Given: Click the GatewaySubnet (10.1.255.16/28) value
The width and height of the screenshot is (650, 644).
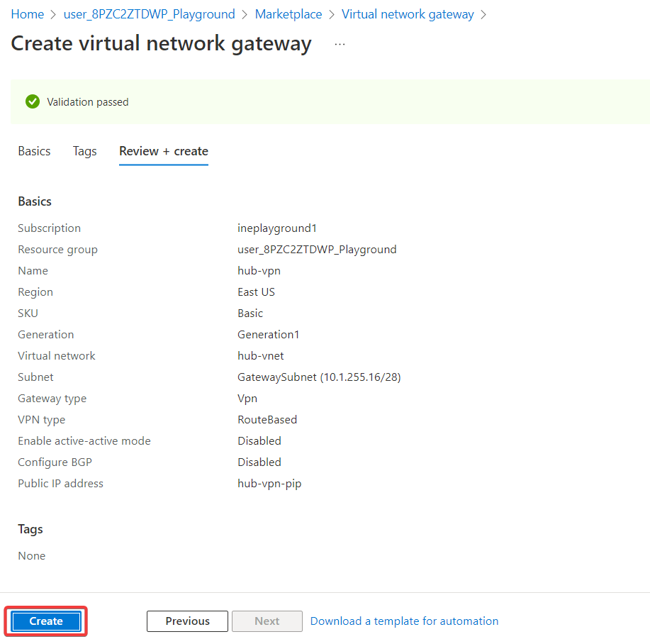Looking at the screenshot, I should tap(319, 377).
